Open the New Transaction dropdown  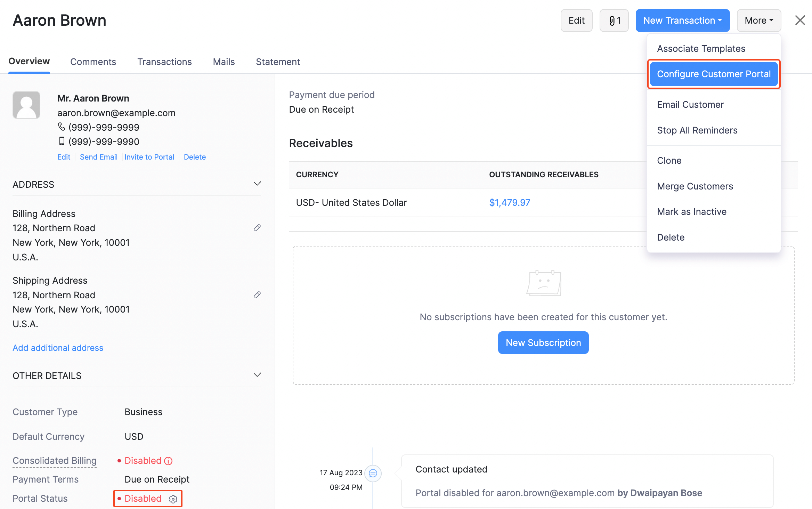(x=682, y=20)
